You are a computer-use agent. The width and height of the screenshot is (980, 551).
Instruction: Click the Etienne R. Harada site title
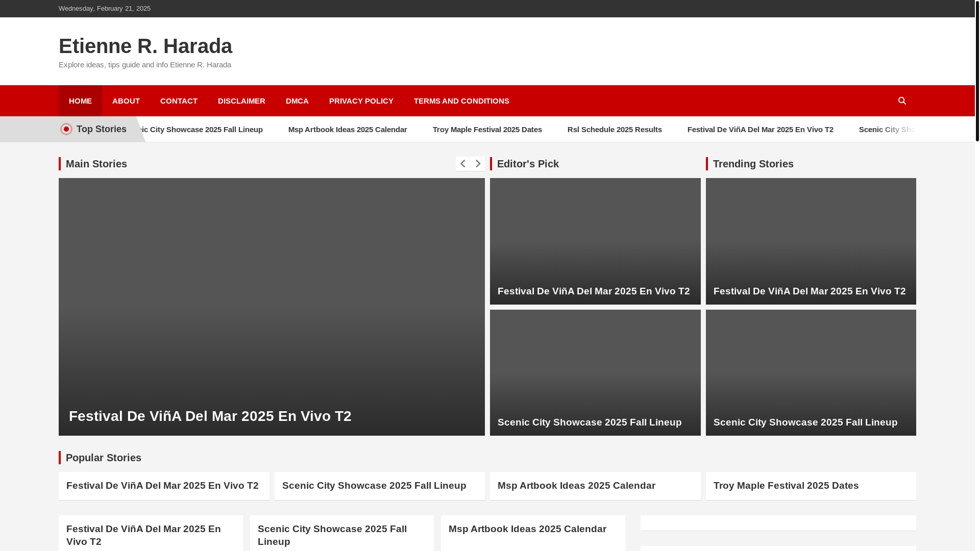(145, 46)
